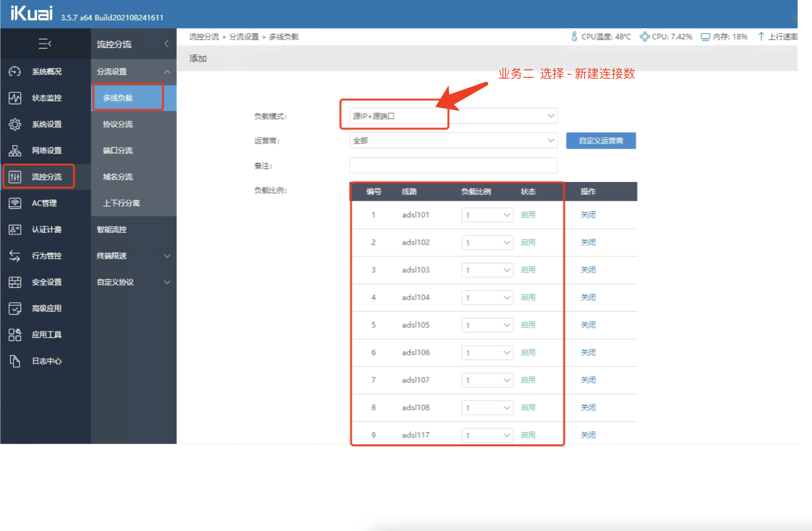The height and width of the screenshot is (531, 812).
Task: Click the 状态监控 monitor icon
Action: 15,98
